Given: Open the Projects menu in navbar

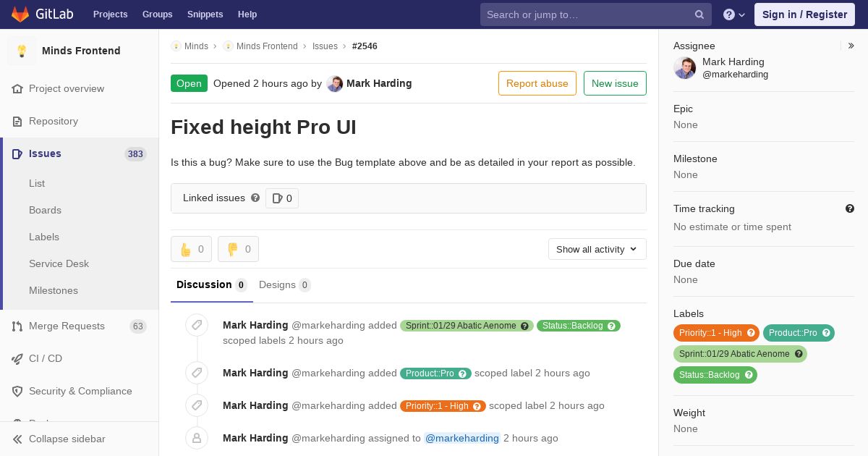Looking at the screenshot, I should (x=111, y=14).
